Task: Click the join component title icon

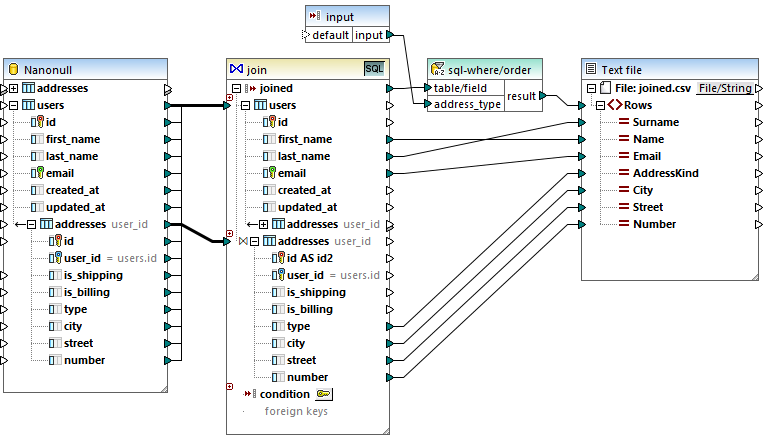Action: click(x=237, y=69)
